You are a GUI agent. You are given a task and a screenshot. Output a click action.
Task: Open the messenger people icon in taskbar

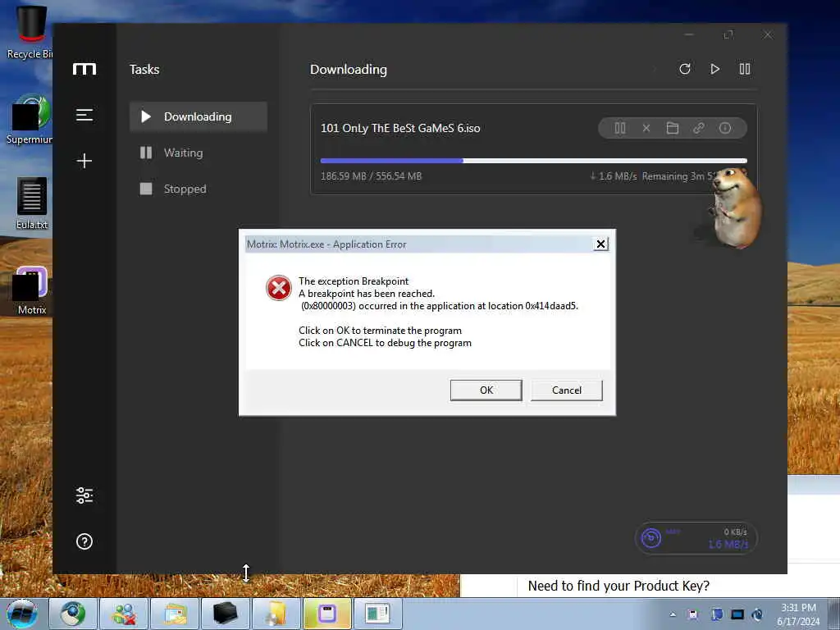124,614
